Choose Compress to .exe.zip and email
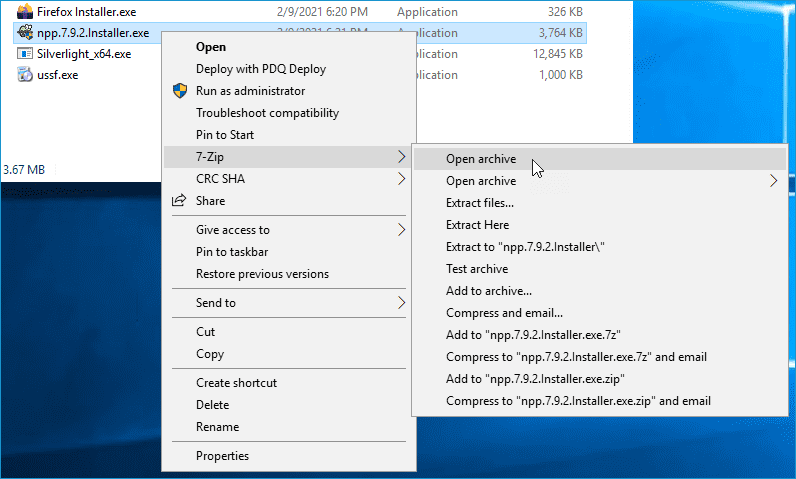796x479 pixels. click(578, 401)
